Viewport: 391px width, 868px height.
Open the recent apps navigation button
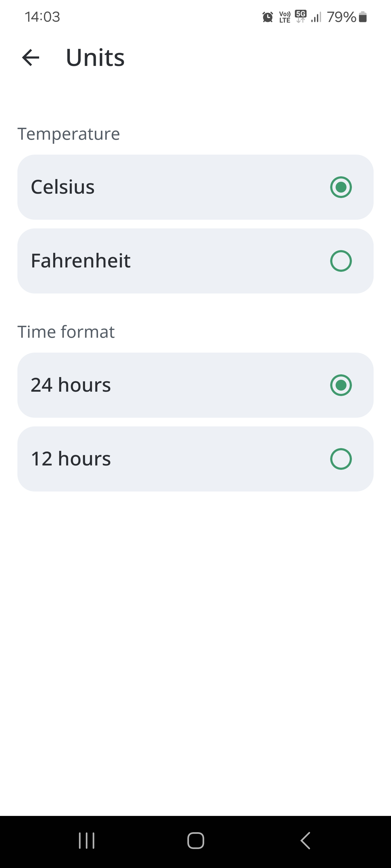[x=87, y=840]
